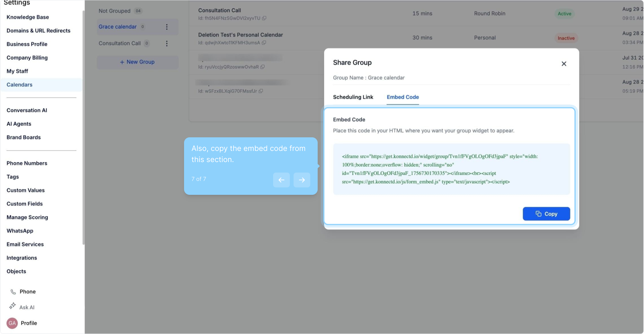644x334 pixels.
Task: Select the Embed Code tab
Action: 402,97
